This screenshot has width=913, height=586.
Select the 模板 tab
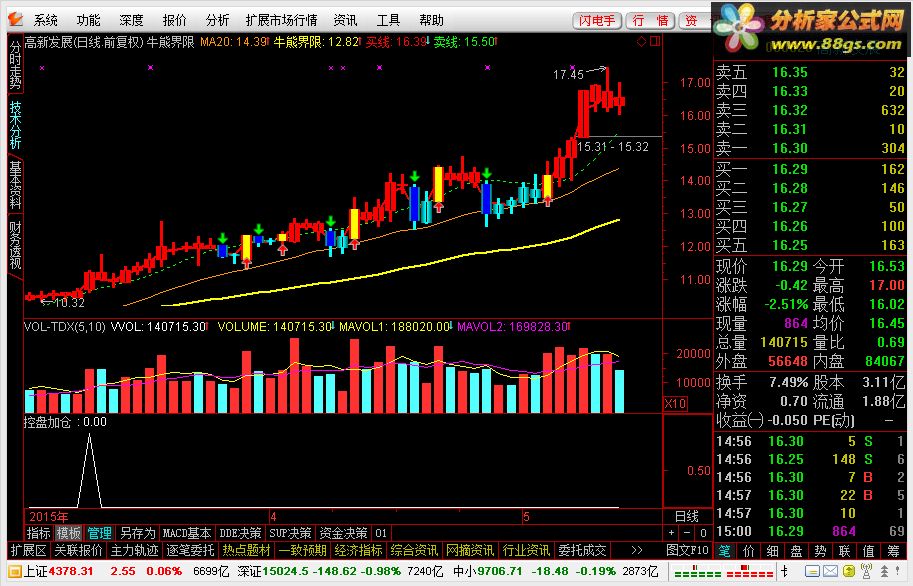coord(68,533)
